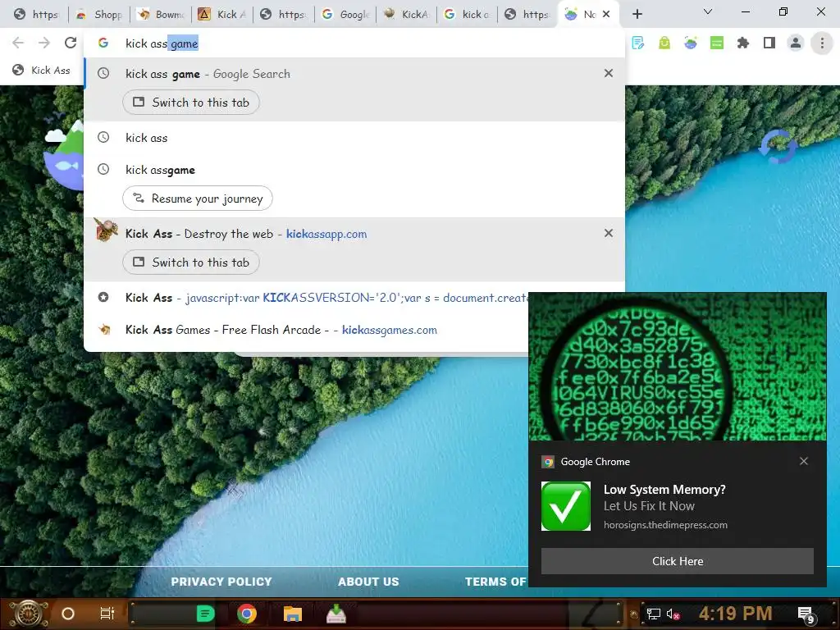The height and width of the screenshot is (630, 840).
Task: Switch to the Kick A tab
Action: click(221, 15)
